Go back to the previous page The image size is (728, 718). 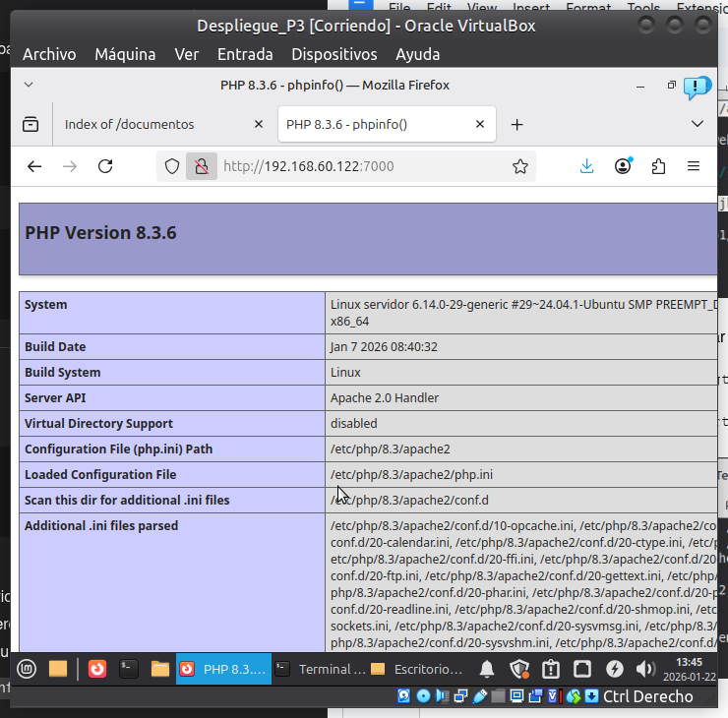pos(34,166)
